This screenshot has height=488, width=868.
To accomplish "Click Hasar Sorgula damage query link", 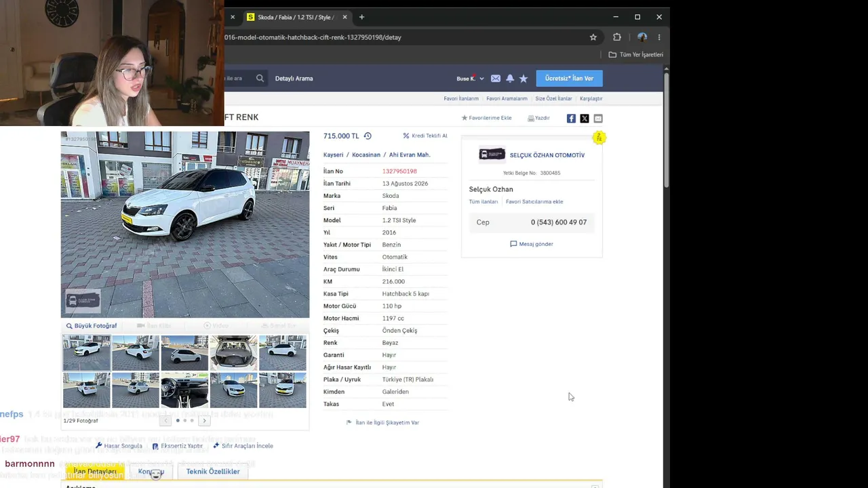I will point(119,446).
